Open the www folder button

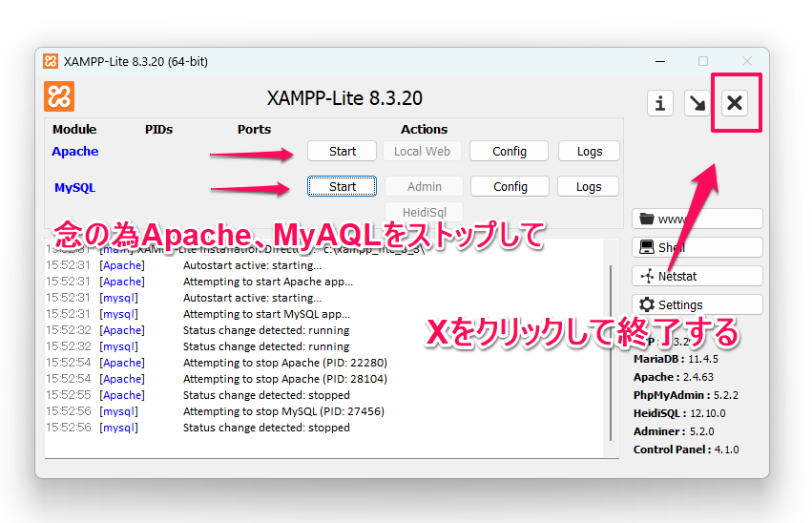(x=697, y=219)
